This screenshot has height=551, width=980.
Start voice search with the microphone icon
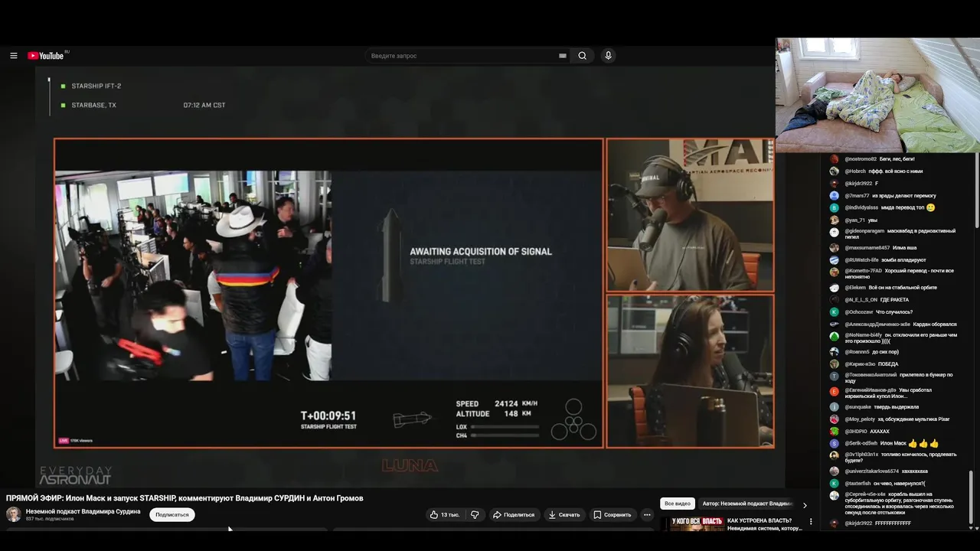tap(608, 56)
